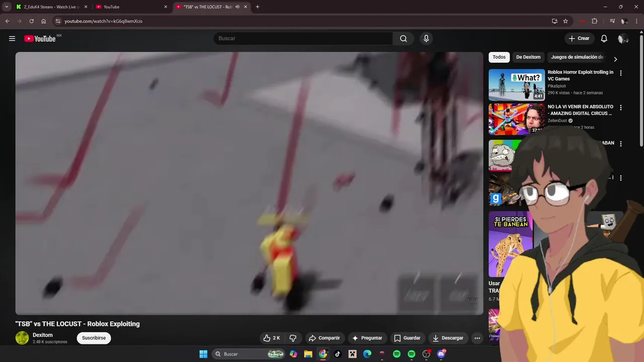Bookmark this page with the star
644x362 pixels.
566,21
